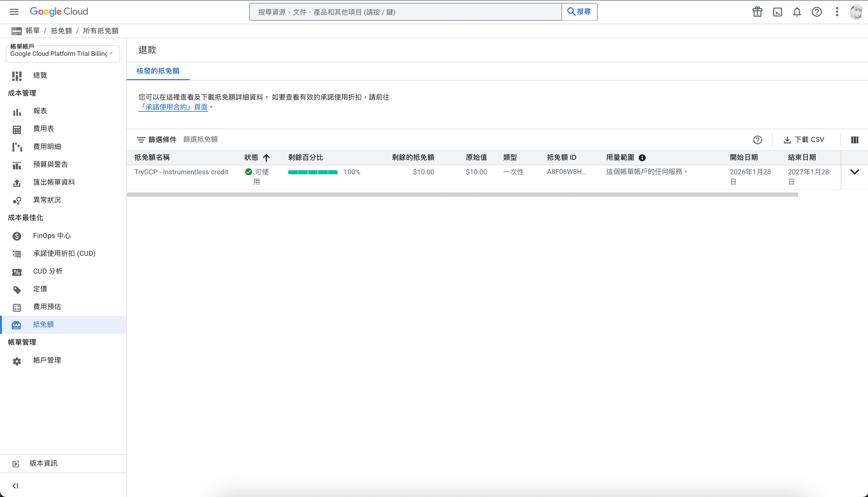Open the user account avatar menu
Image resolution: width=868 pixels, height=497 pixels.
[856, 12]
